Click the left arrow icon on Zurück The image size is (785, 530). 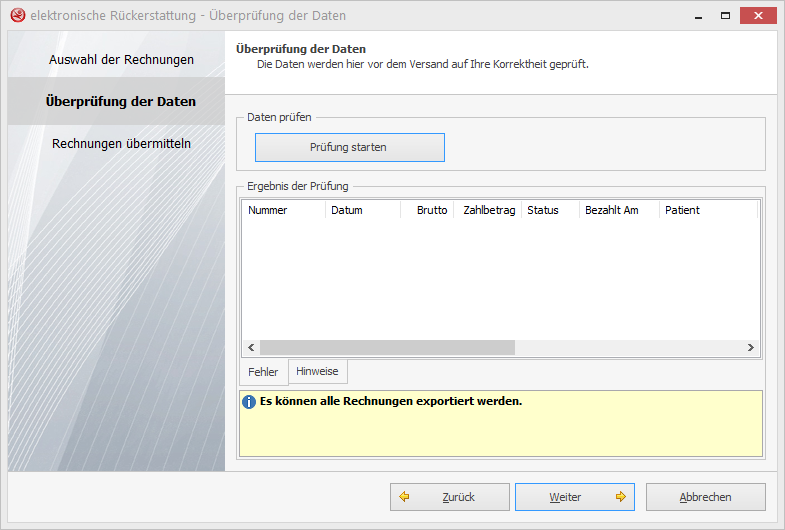(405, 497)
